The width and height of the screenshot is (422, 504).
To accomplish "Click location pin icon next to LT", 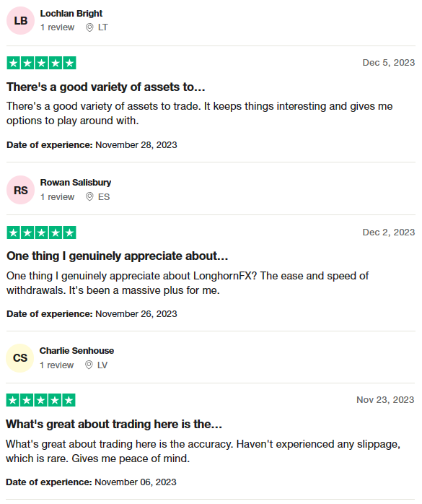I will 89,27.
